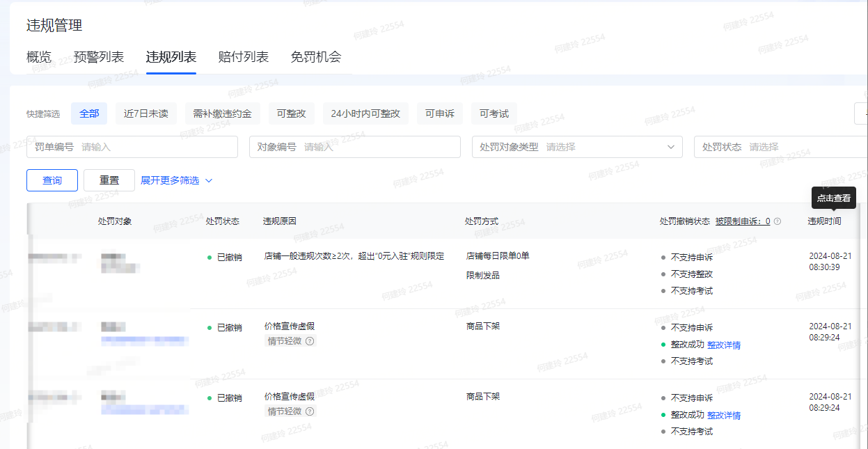
Task: Click the 被限制申诉:0 link
Action: (743, 221)
